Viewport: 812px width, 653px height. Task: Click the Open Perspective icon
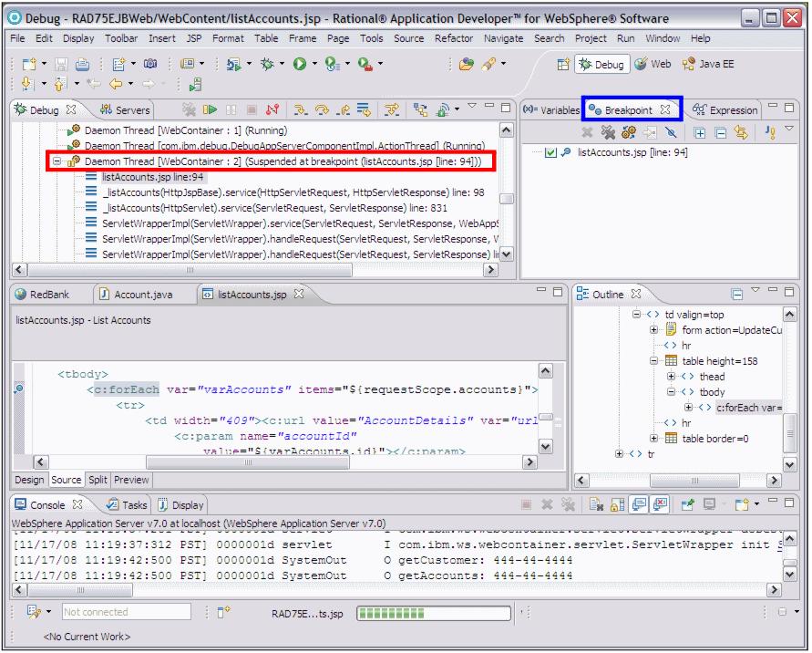(563, 64)
